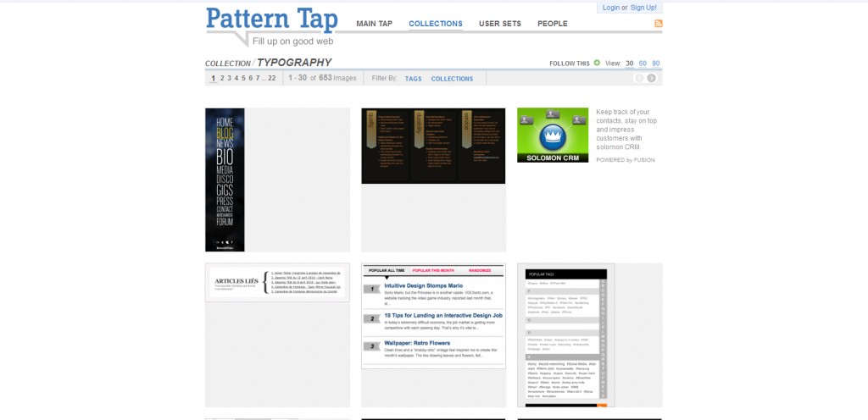Open the vertical navigation menu thumbnail
Viewport: 868px width, 420px height.
[x=225, y=180]
